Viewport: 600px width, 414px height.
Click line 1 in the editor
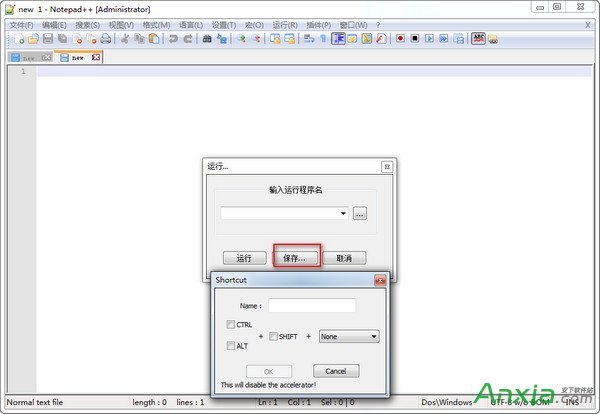[314, 72]
